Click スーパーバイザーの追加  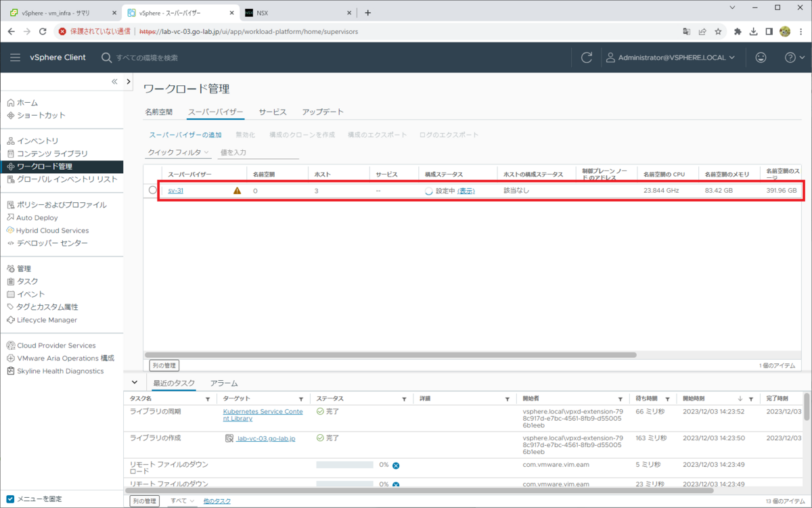pyautogui.click(x=185, y=135)
